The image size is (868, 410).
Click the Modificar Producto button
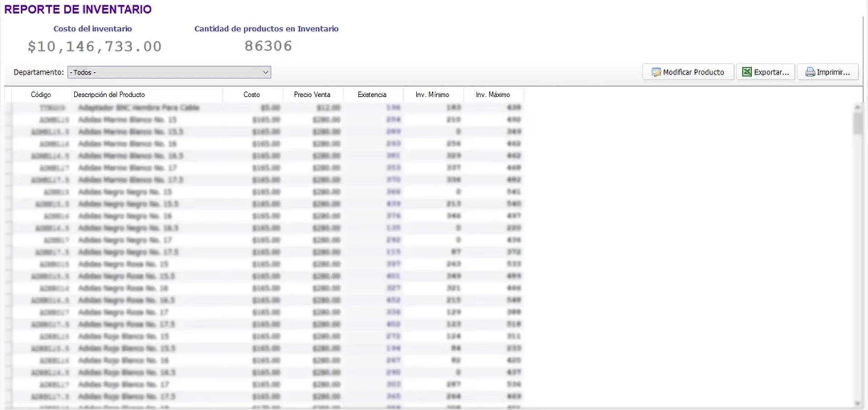tap(688, 72)
